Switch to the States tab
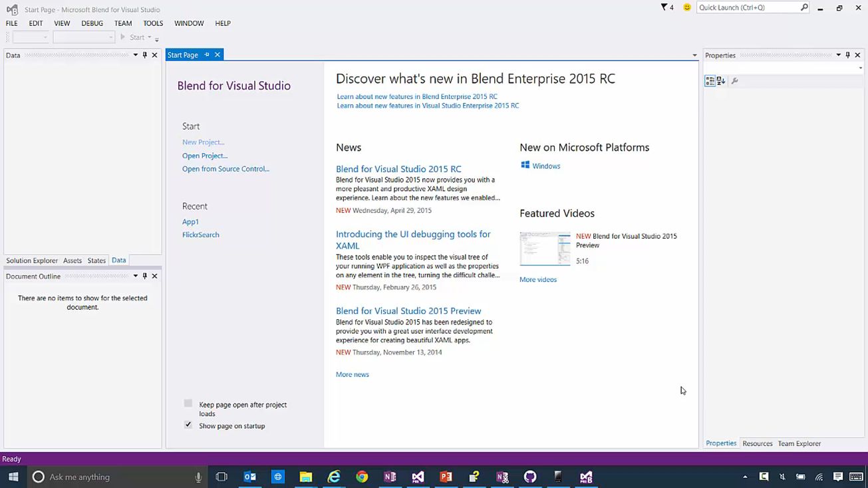The height and width of the screenshot is (488, 868). click(x=96, y=261)
